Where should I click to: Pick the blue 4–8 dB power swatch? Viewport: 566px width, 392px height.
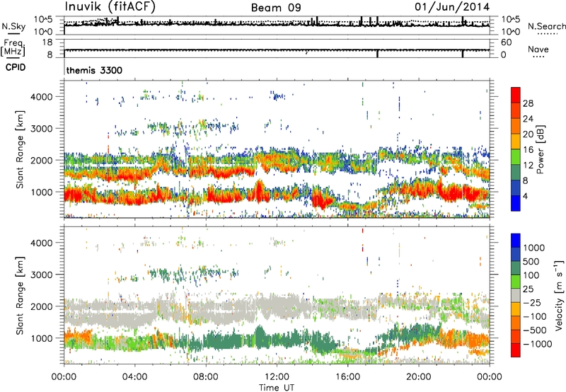pos(516,188)
